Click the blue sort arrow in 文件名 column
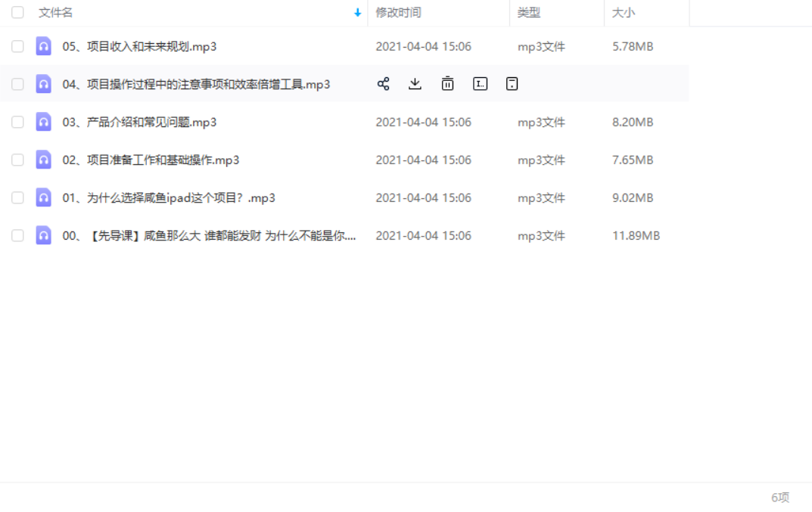The width and height of the screenshot is (812, 512). 357,13
